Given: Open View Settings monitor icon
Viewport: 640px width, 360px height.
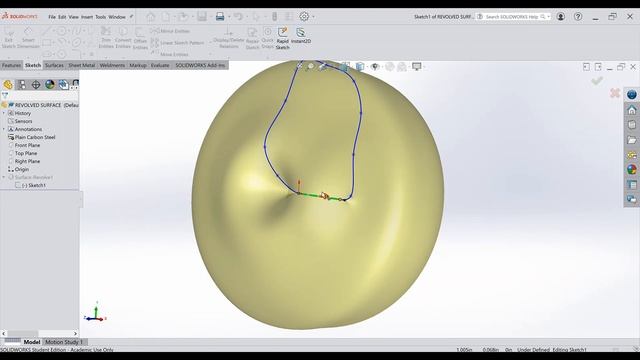Looking at the screenshot, I should click(417, 67).
